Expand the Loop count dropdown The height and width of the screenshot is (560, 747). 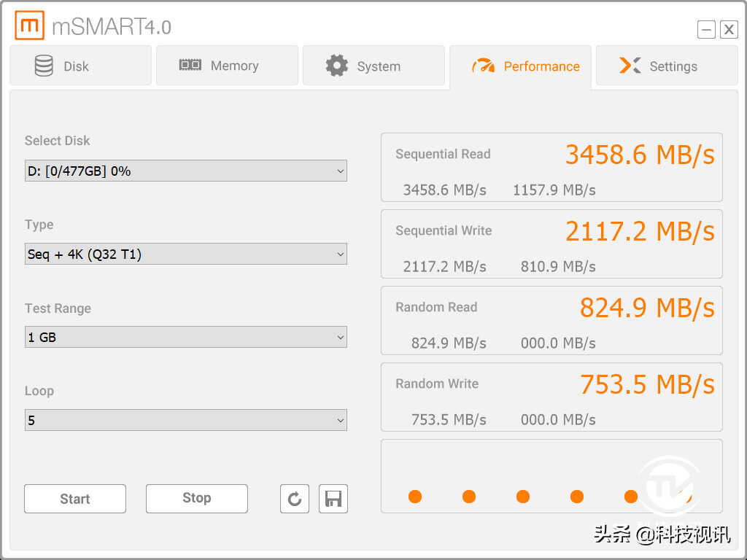[x=186, y=420]
